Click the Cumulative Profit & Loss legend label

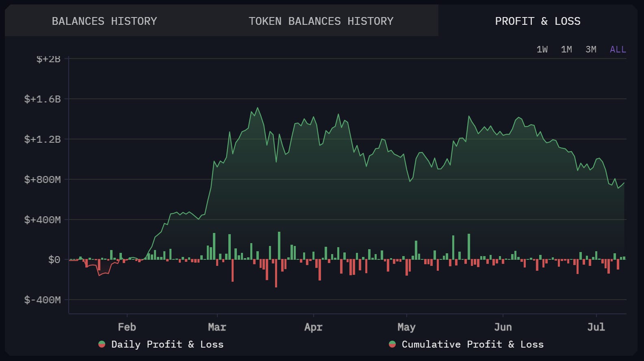473,344
